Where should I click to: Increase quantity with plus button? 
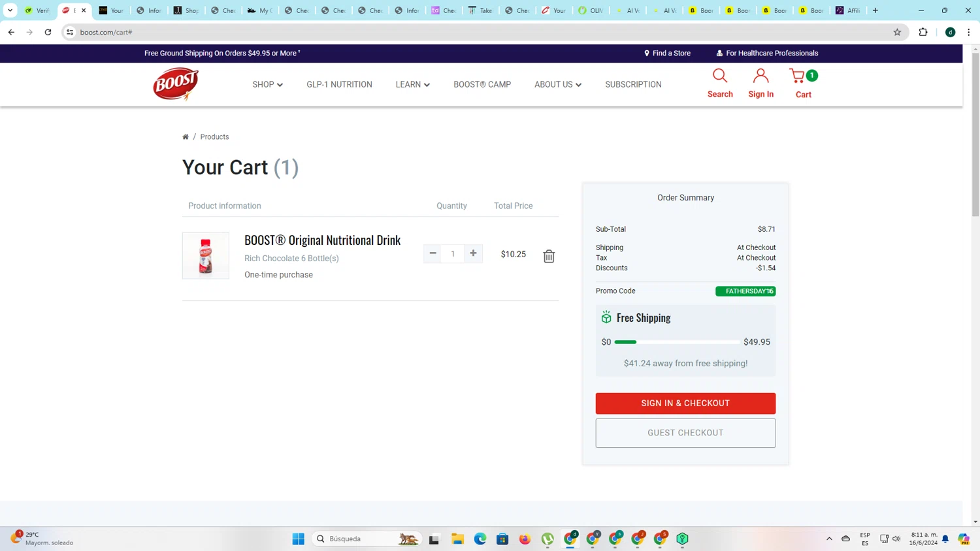pos(473,253)
